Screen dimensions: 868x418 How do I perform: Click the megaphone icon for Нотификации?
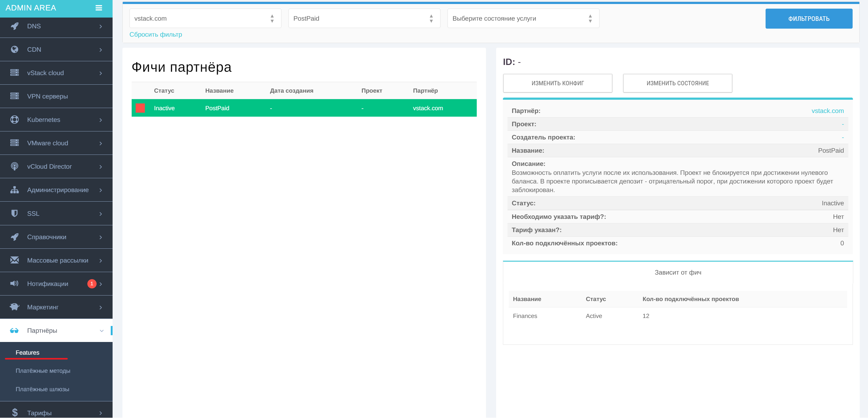pyautogui.click(x=14, y=283)
